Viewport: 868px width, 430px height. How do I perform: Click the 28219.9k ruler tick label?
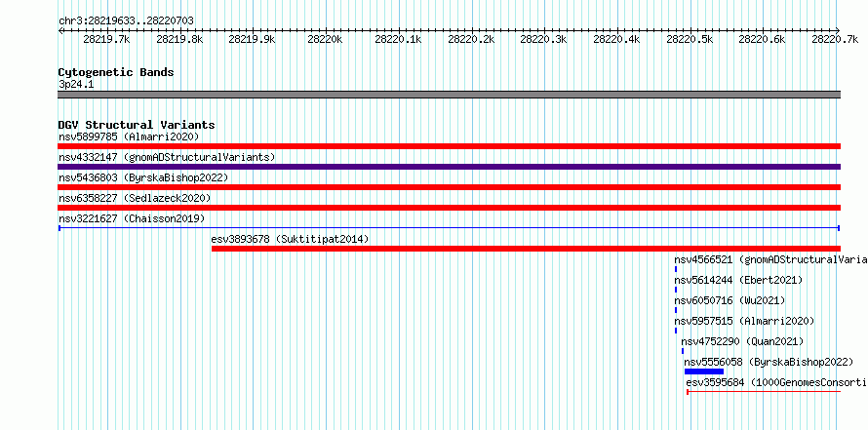pos(252,39)
